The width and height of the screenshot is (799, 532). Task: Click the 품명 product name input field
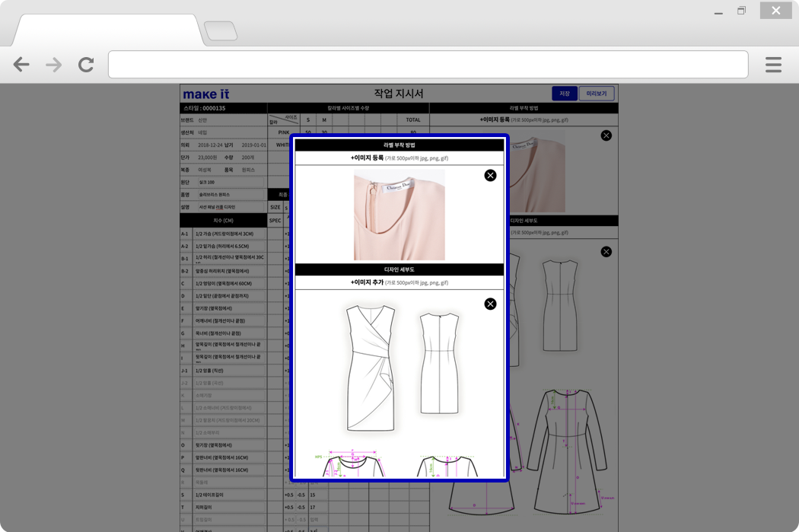231,195
